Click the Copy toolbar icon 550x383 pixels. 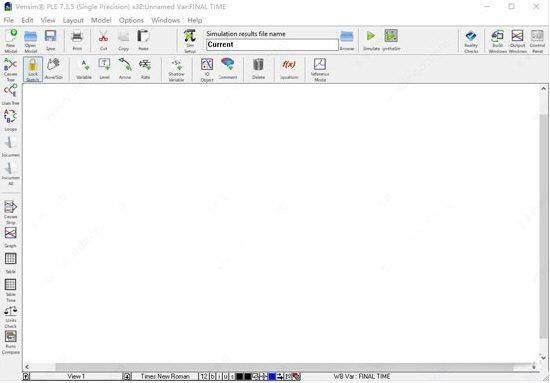tap(123, 40)
